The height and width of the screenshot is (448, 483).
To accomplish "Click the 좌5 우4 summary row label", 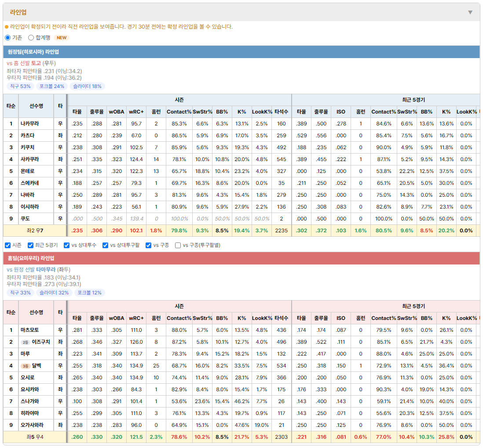I will pos(35,437).
